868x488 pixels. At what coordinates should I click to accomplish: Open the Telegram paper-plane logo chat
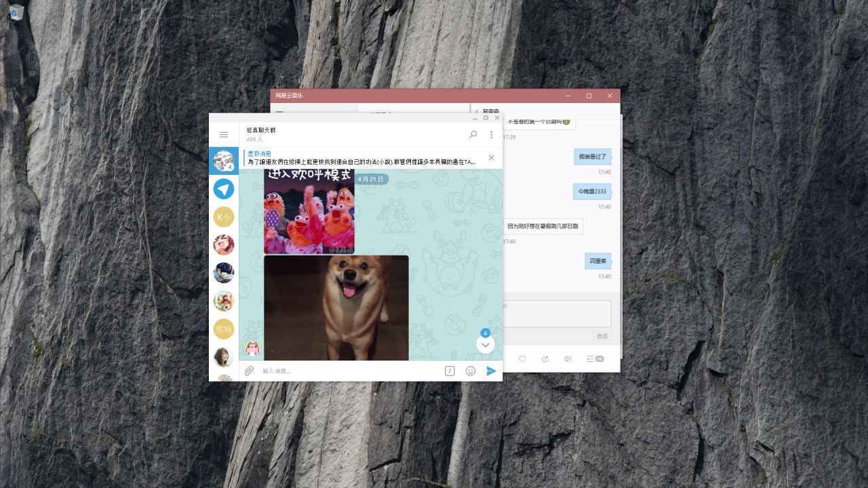tap(224, 189)
